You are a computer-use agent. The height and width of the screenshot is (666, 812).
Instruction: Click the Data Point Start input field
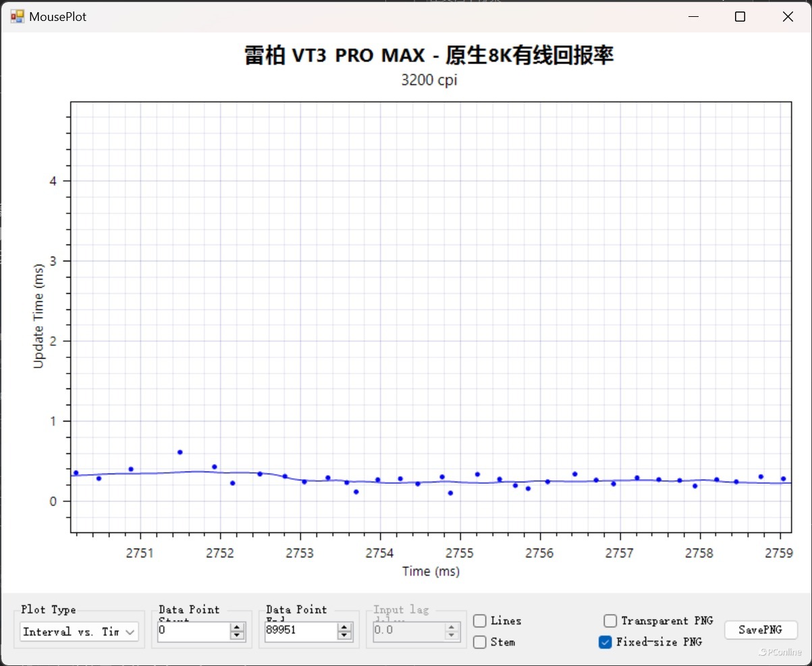(193, 631)
